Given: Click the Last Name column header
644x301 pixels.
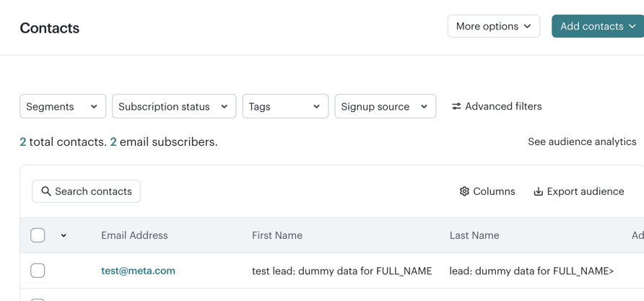Looking at the screenshot, I should [x=474, y=235].
